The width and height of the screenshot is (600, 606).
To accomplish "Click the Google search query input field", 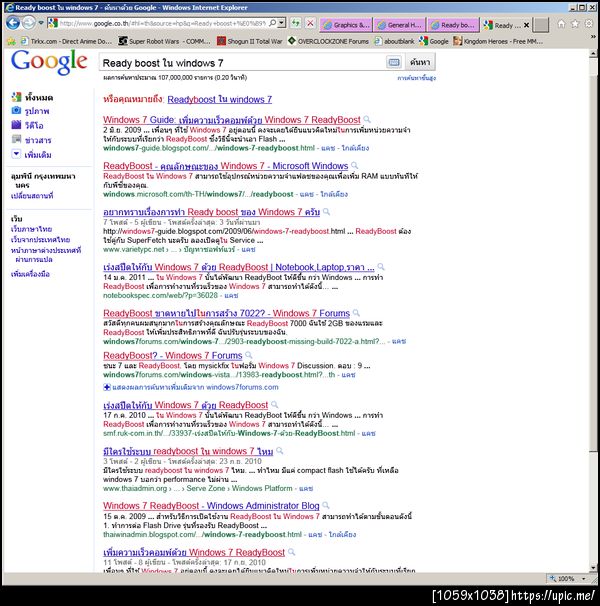I will click(x=242, y=63).
